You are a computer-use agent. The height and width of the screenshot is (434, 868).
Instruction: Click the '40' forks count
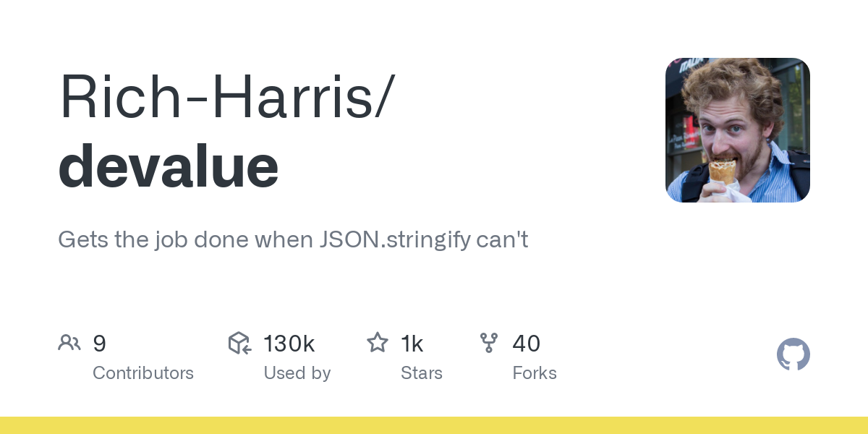click(526, 344)
